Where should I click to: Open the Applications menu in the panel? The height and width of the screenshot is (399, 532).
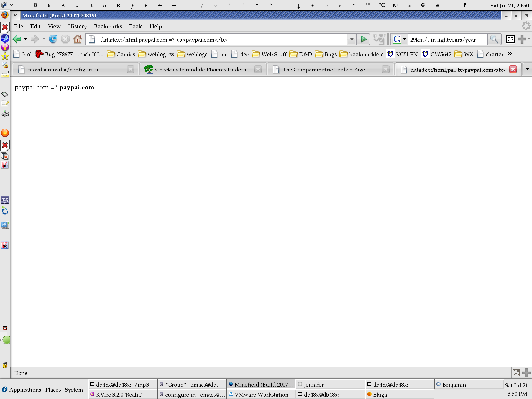(x=22, y=389)
